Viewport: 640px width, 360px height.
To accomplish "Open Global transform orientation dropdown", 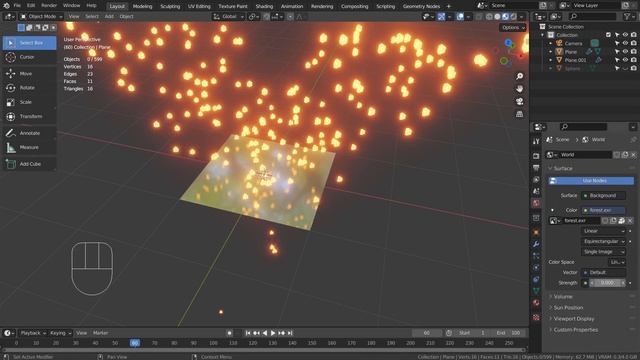I will [229, 16].
